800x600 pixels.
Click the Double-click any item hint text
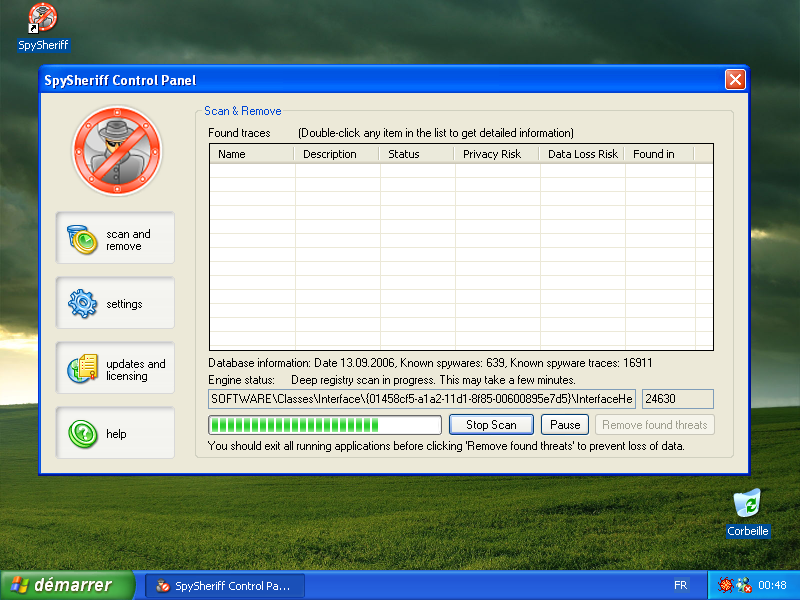(x=436, y=133)
